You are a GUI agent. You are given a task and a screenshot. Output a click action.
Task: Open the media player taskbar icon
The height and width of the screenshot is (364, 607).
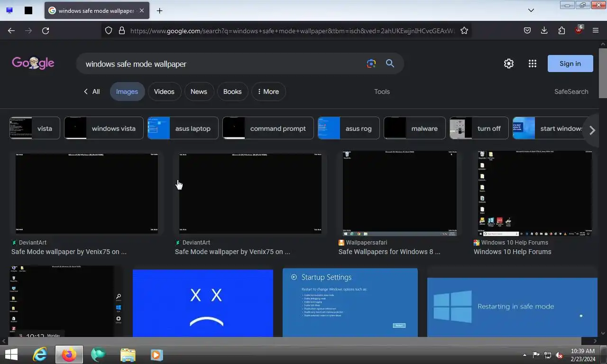pos(156,355)
